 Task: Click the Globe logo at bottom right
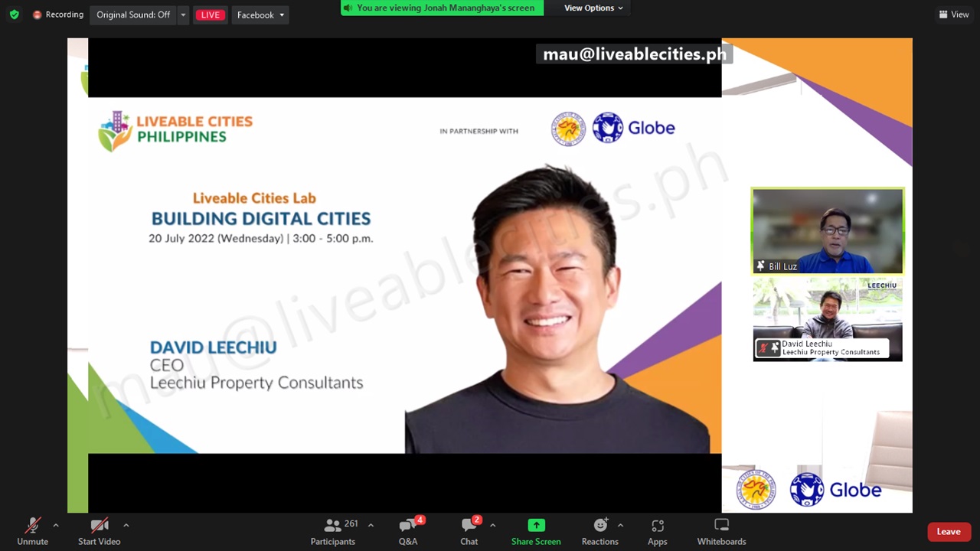click(836, 490)
